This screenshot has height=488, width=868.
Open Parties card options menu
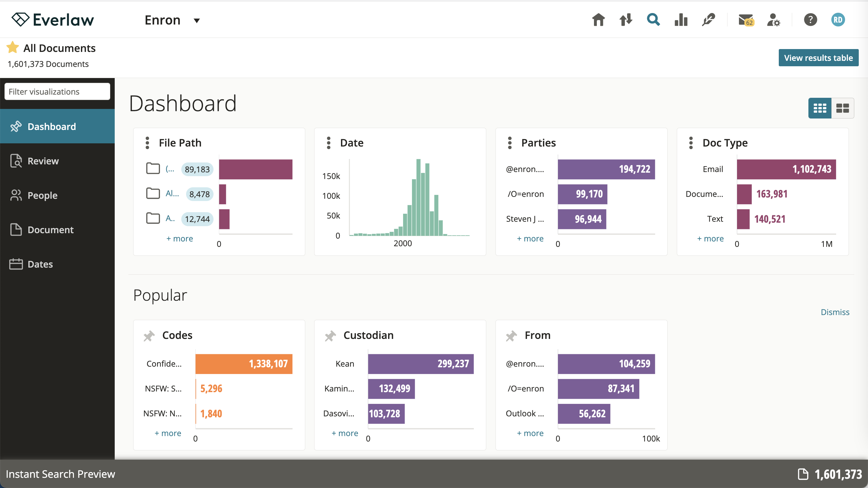point(510,143)
